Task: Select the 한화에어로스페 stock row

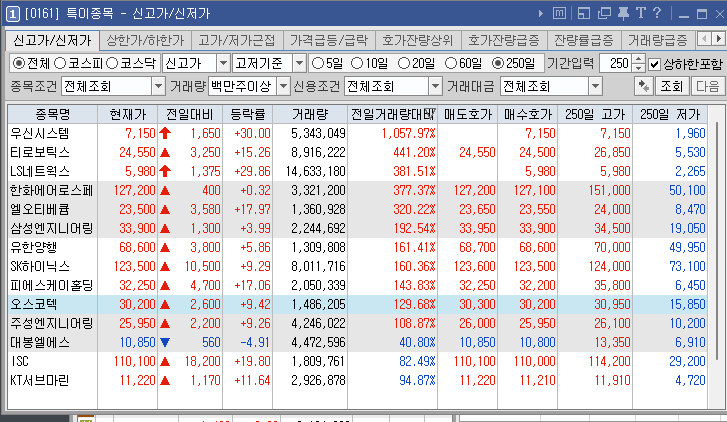Action: pos(357,191)
